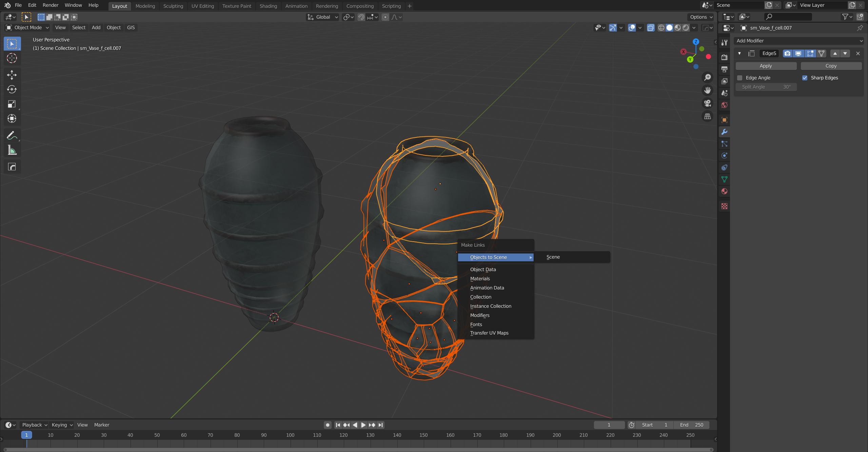Enable the Edge Angle checkbox
The width and height of the screenshot is (868, 452).
tap(740, 78)
